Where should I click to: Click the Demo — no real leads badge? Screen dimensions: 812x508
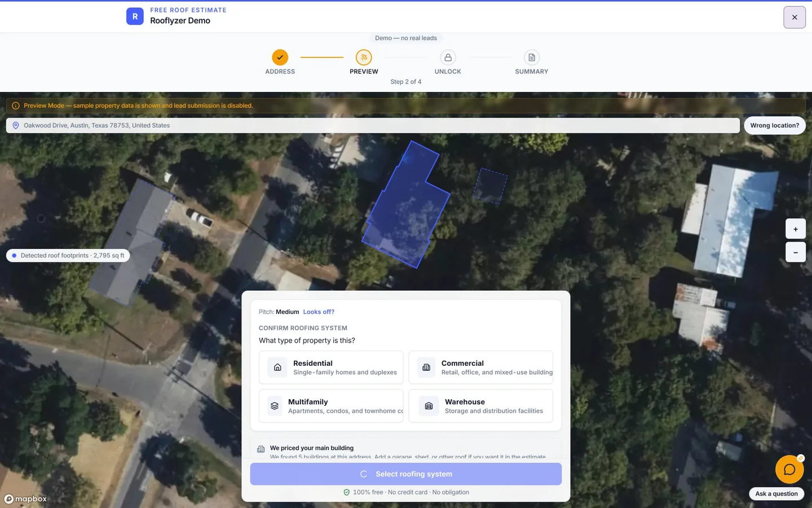[406, 38]
